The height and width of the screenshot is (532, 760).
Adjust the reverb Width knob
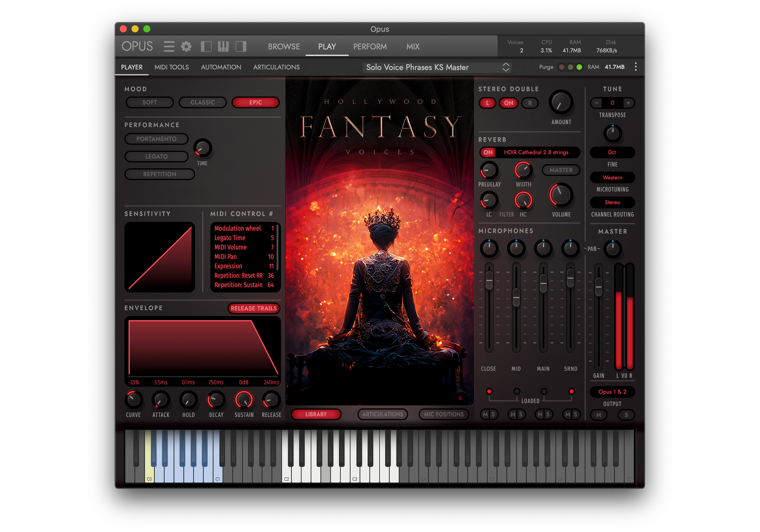click(523, 170)
